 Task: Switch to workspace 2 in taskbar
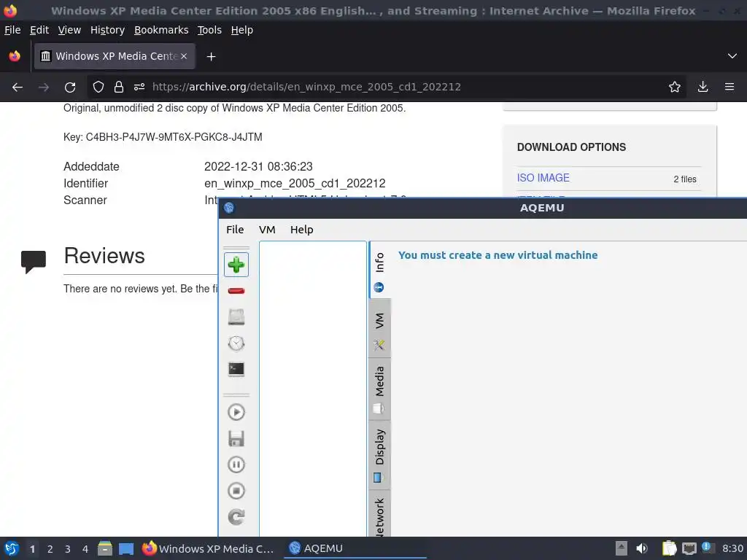[50, 549]
